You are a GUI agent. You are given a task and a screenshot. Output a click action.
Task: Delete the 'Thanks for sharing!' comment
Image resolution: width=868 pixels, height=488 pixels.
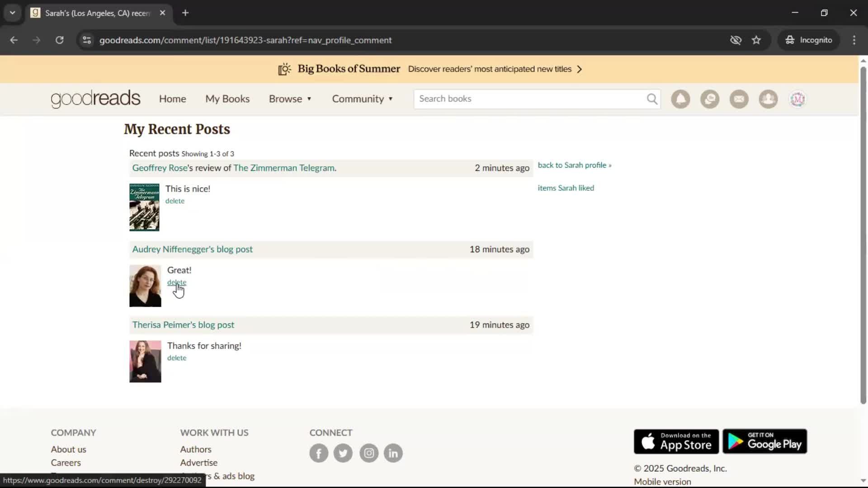pos(177,358)
